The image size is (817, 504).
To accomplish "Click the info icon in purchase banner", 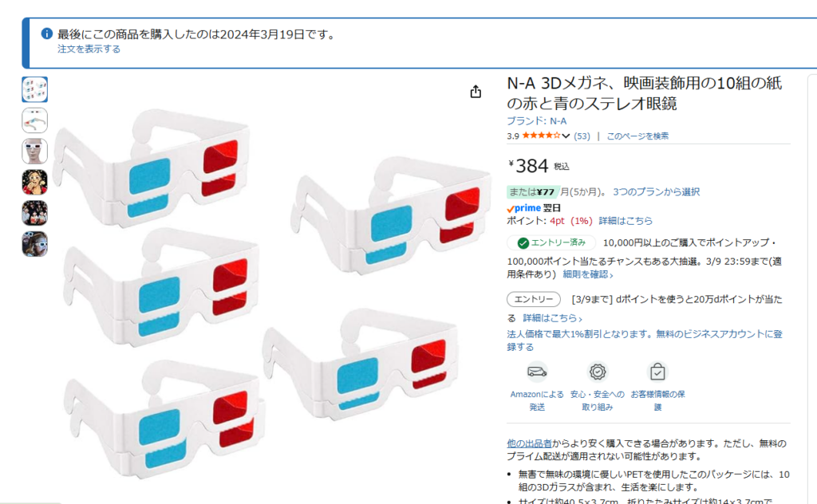I will (46, 33).
